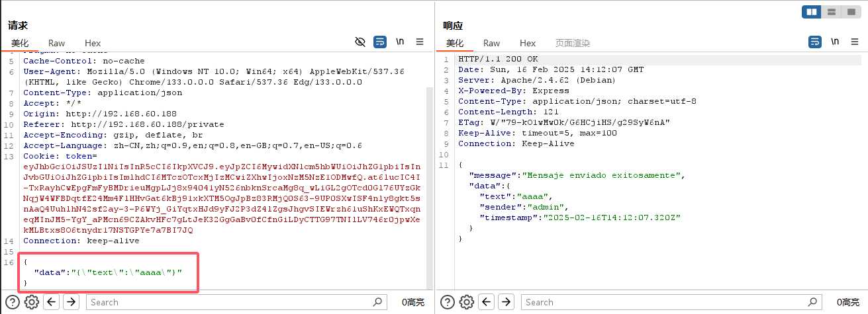Go to previous match in request search
Viewport: 868px width, 314px height.
click(x=51, y=302)
